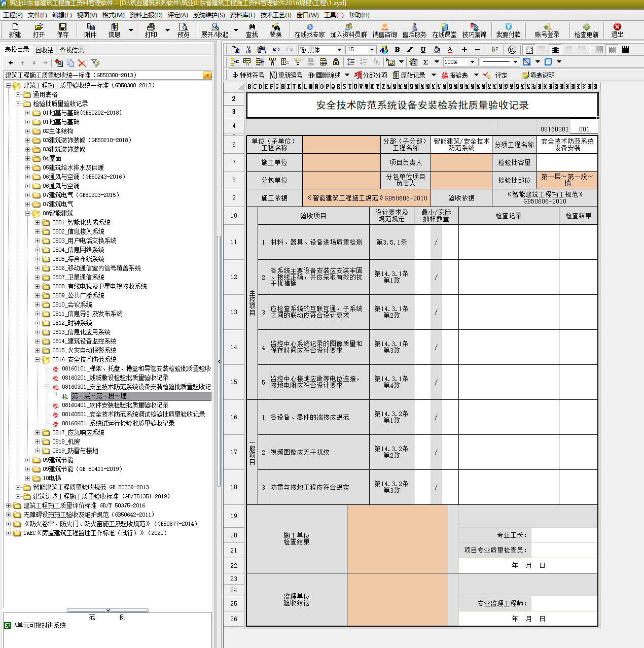Open the 工程(P) menu

(13, 15)
